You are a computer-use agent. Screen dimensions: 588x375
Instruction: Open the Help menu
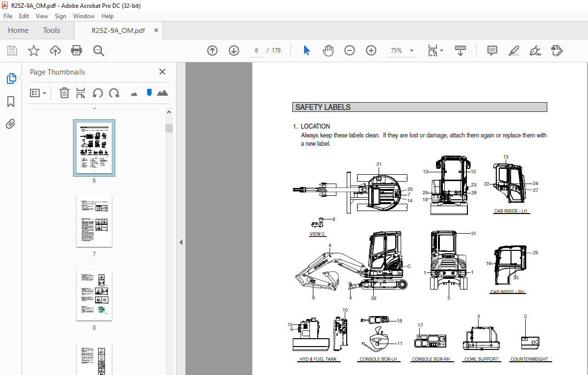pos(107,16)
